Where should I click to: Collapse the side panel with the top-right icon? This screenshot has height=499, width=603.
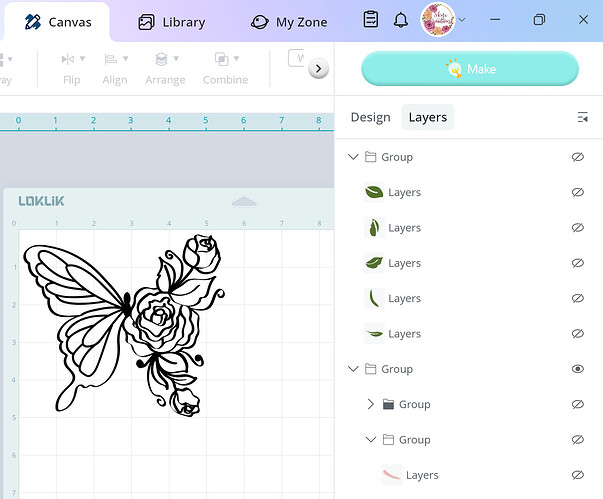(x=583, y=117)
